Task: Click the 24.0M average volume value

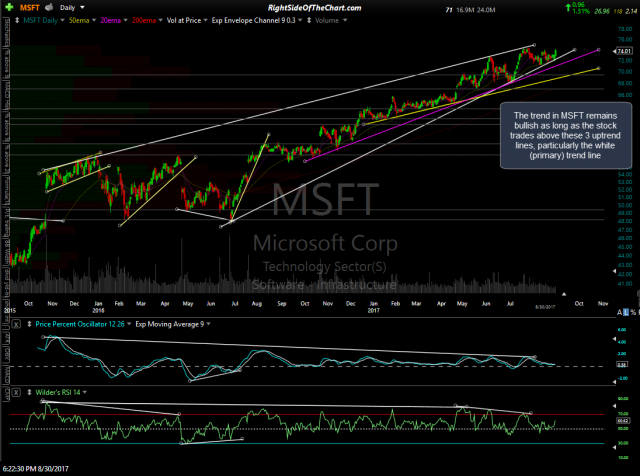Action: (486, 10)
